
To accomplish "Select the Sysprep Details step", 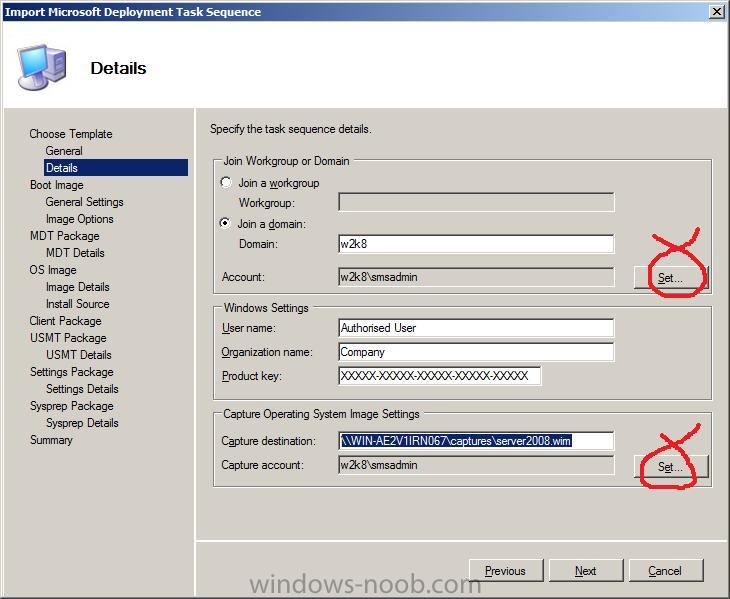I will [82, 423].
